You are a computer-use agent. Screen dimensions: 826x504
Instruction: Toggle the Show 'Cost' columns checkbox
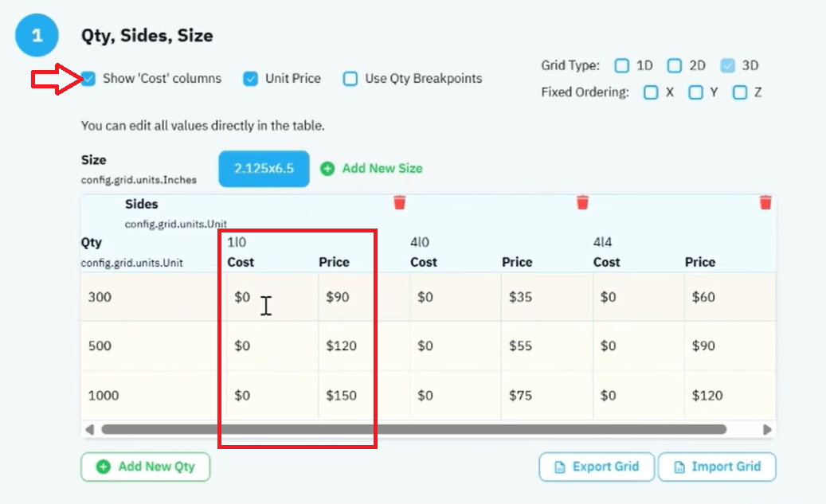pos(88,79)
